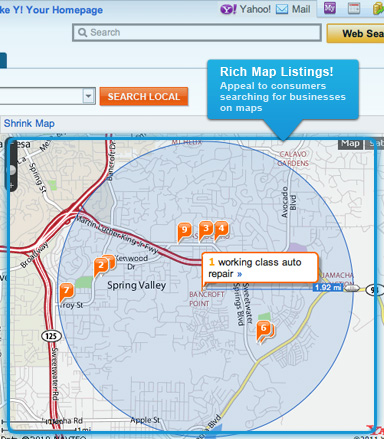Click the Avocado Blvd street label
384x439 pixels.
point(289,202)
